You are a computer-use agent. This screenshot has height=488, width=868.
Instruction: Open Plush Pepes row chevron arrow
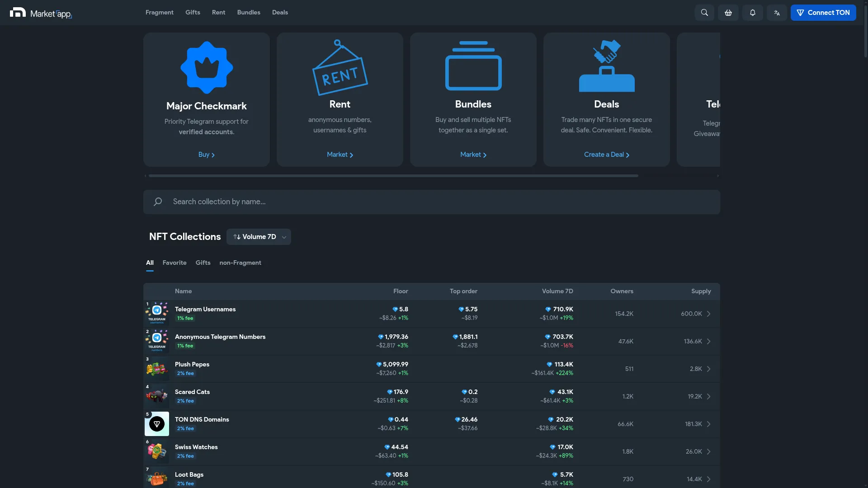(709, 369)
